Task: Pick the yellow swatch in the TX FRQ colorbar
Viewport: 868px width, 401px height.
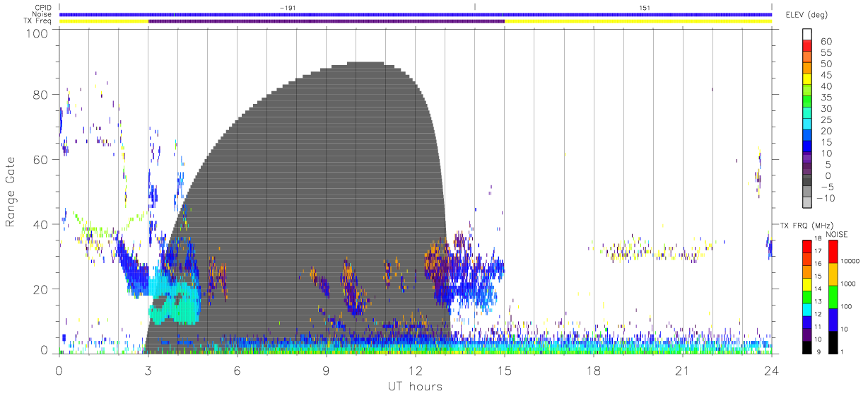Action: pos(807,283)
